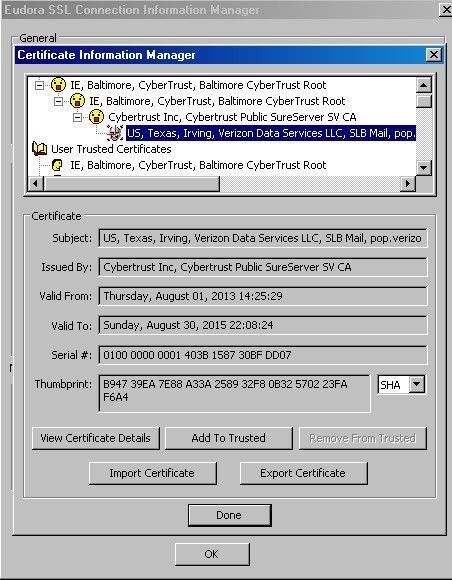Click the certificate tree's scroll down arrow
Image resolution: width=452 pixels, height=580 pixels.
click(x=424, y=168)
